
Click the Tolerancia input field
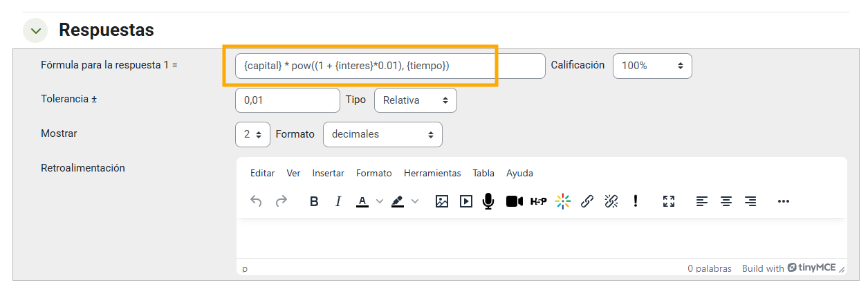coord(287,100)
